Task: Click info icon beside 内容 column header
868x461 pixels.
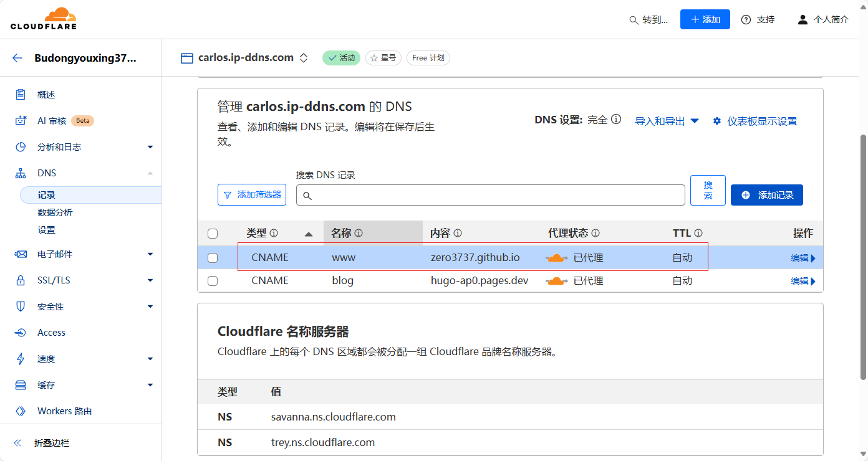Action: (x=458, y=233)
